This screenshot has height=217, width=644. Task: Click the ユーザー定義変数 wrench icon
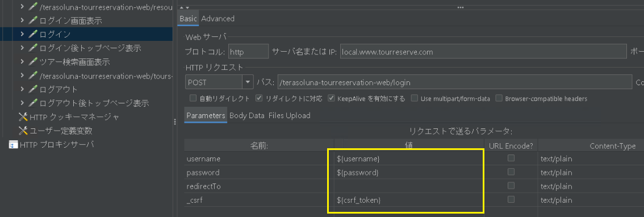click(x=23, y=131)
